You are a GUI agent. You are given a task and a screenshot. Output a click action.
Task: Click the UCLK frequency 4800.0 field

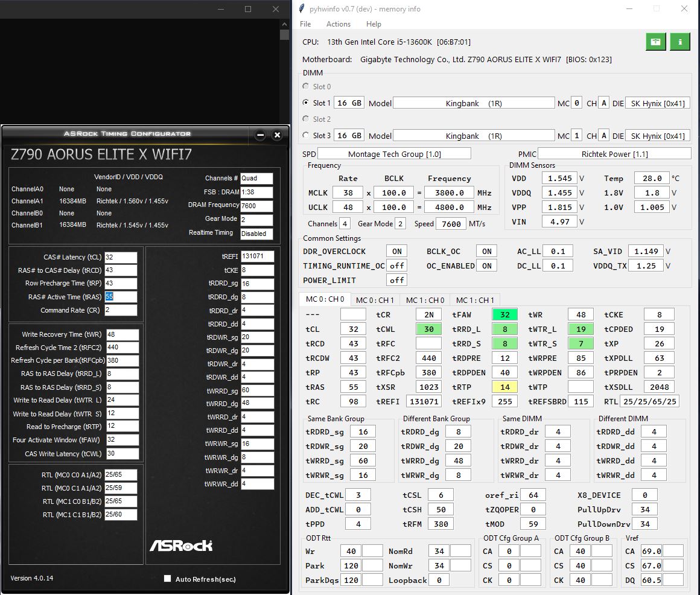pos(448,207)
